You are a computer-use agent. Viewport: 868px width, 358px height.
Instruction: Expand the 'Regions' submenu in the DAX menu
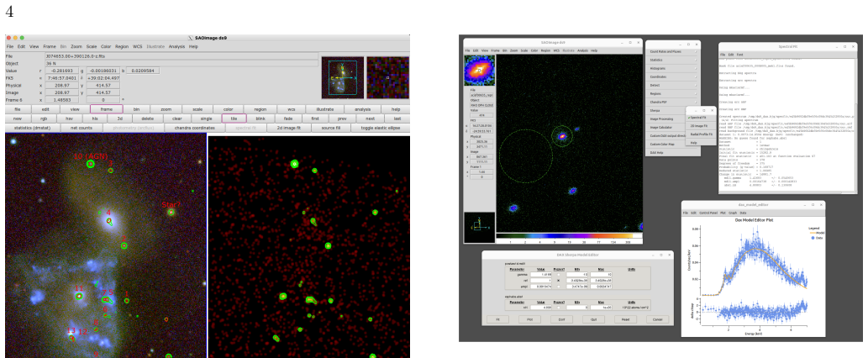672,93
